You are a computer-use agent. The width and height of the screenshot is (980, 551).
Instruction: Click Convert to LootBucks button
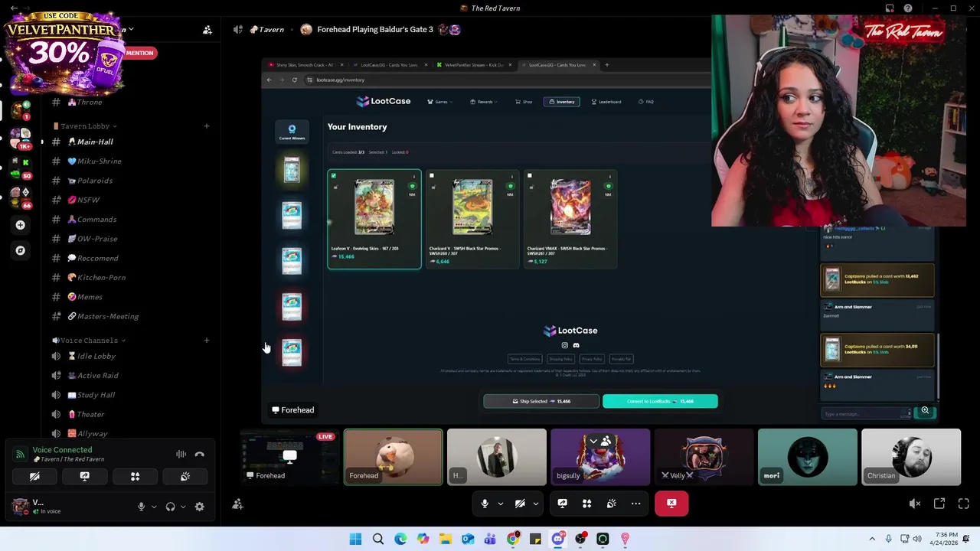[x=660, y=401]
